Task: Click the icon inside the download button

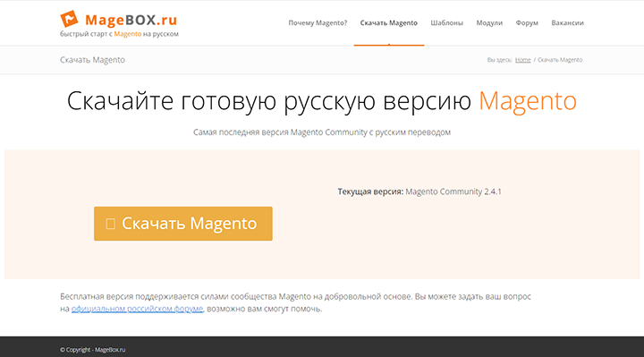Action: (111, 224)
